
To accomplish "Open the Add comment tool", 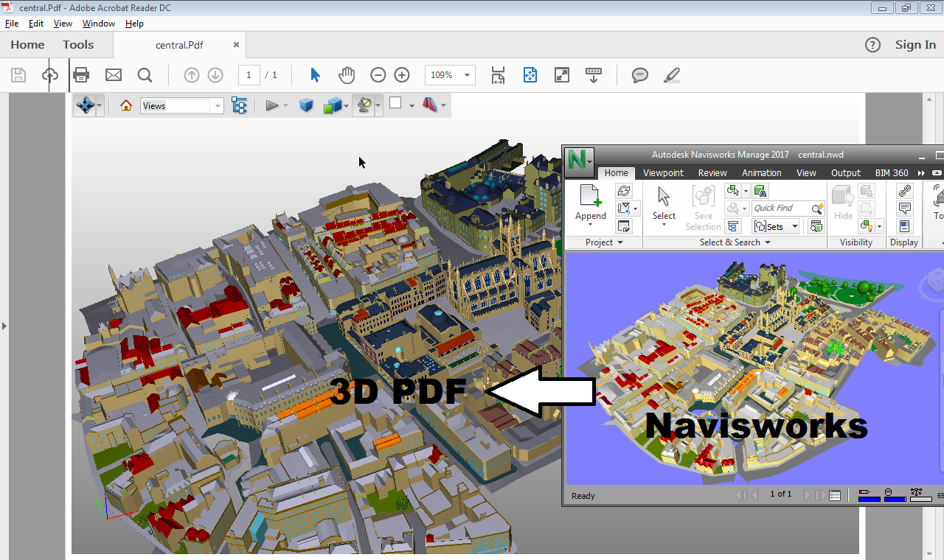I will (640, 75).
